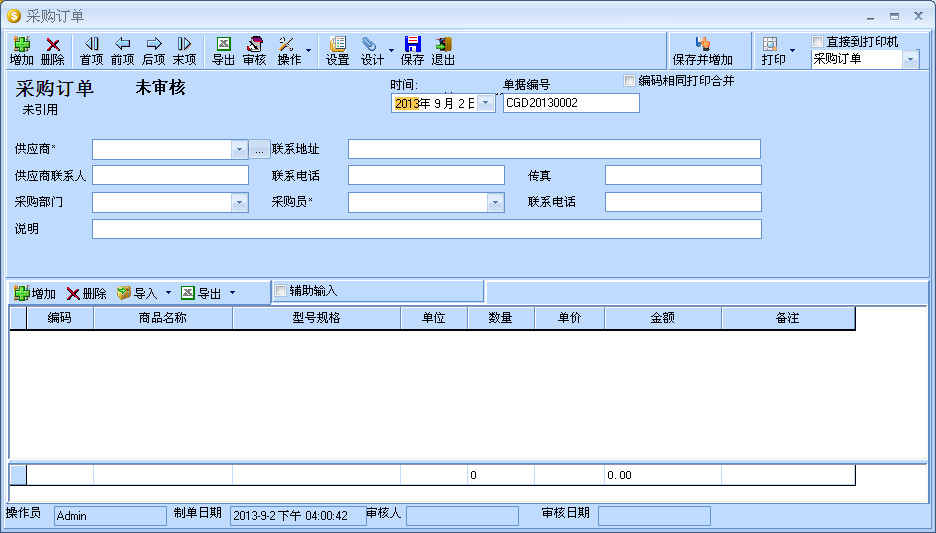The width and height of the screenshot is (936, 533).
Task: Add a line item with grid 增加
Action: click(x=35, y=293)
